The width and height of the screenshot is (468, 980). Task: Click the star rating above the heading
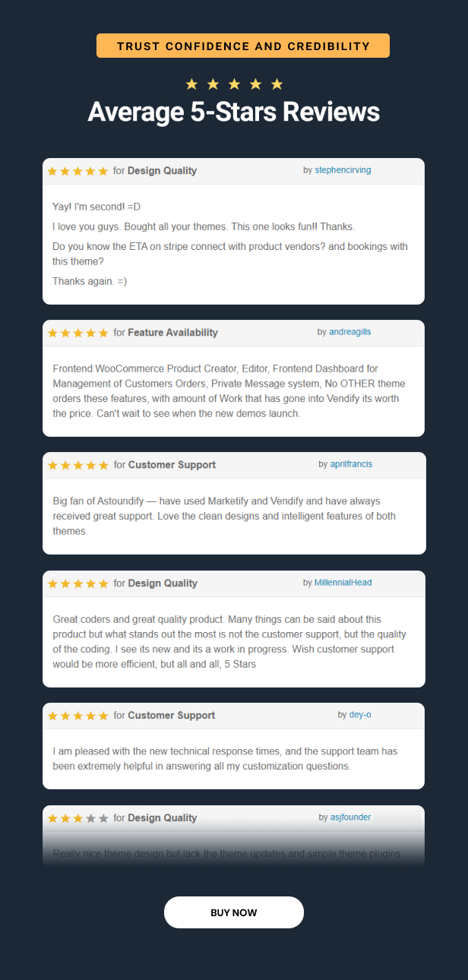point(234,84)
